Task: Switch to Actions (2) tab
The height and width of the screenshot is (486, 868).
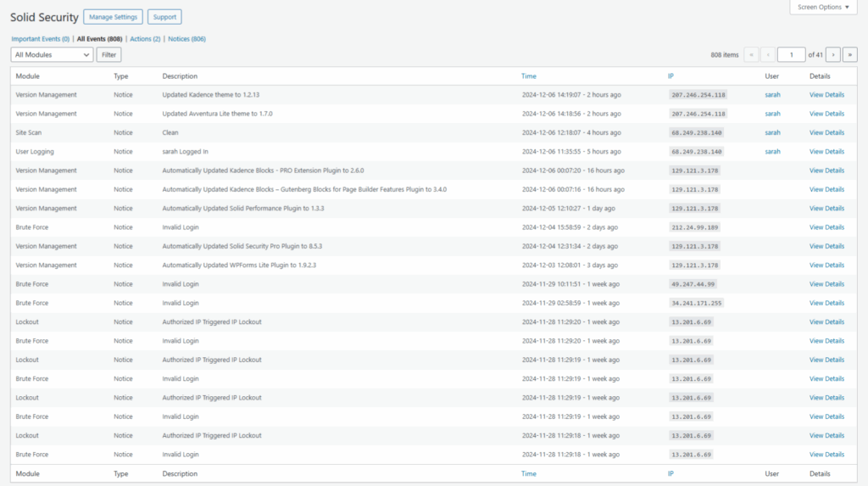Action: click(x=145, y=39)
